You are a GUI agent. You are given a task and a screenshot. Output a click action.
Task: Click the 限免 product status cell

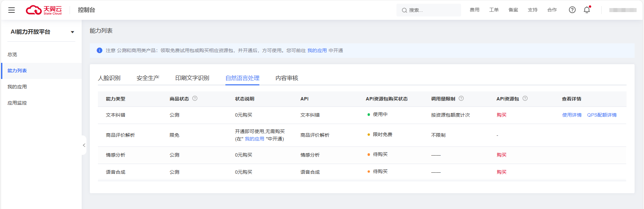[174, 135]
